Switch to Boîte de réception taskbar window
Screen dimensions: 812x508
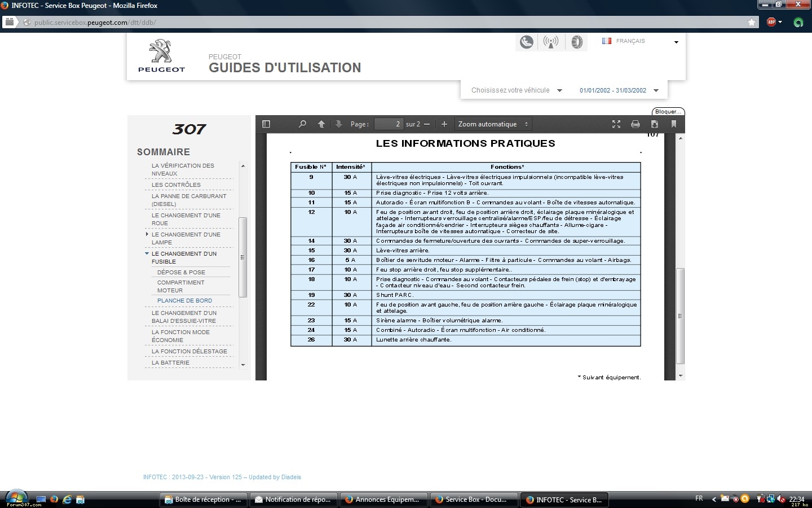tap(203, 500)
